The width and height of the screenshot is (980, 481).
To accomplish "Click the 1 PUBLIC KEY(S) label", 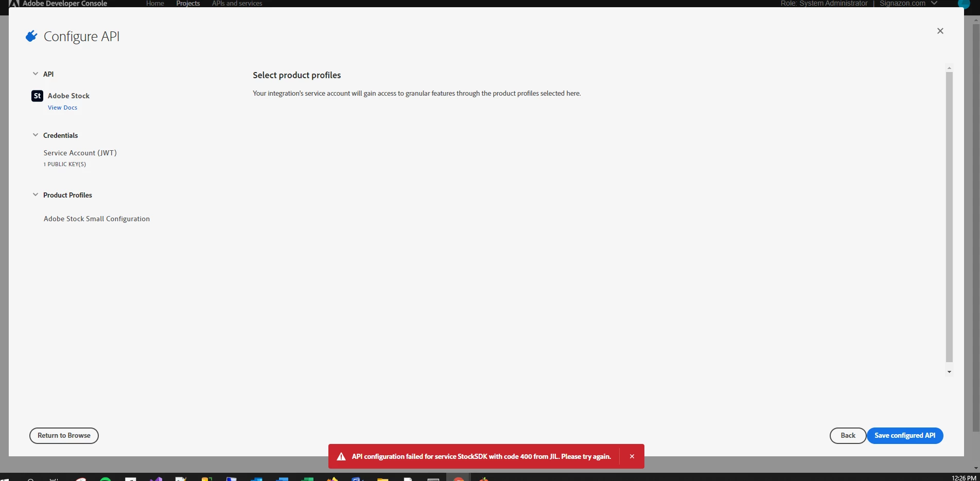I will click(x=65, y=164).
